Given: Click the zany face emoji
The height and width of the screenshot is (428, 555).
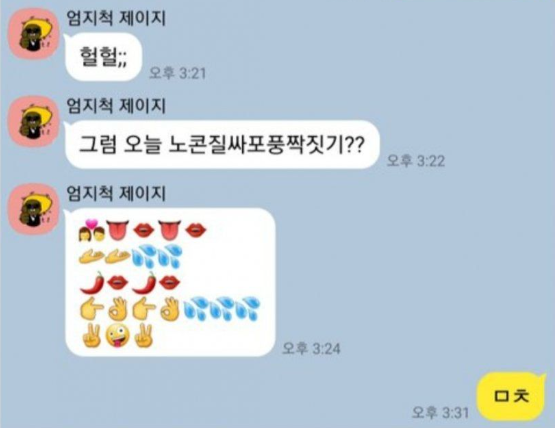Looking at the screenshot, I should (x=118, y=335).
